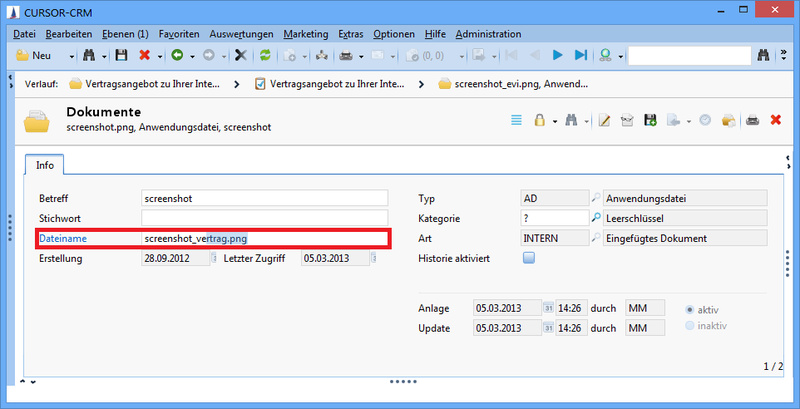Image resolution: width=800 pixels, height=409 pixels.
Task: Open the Kategorie lookup magnifier
Action: click(x=597, y=217)
